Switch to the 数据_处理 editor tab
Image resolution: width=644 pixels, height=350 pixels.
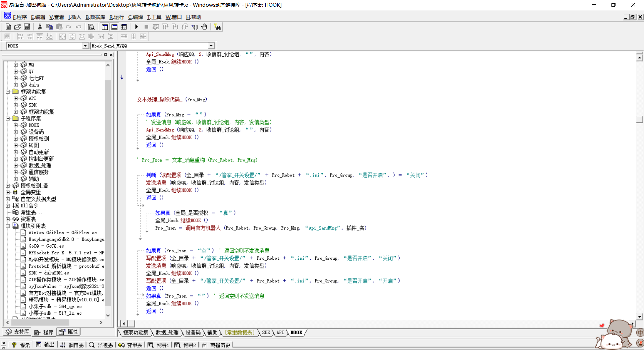[x=167, y=333]
